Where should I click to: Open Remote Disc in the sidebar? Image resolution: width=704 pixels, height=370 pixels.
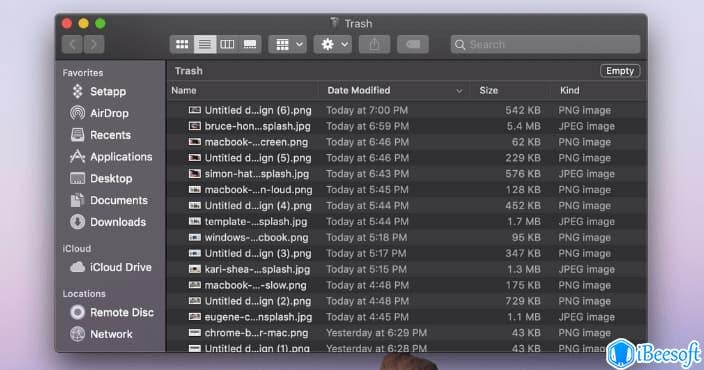[112, 313]
